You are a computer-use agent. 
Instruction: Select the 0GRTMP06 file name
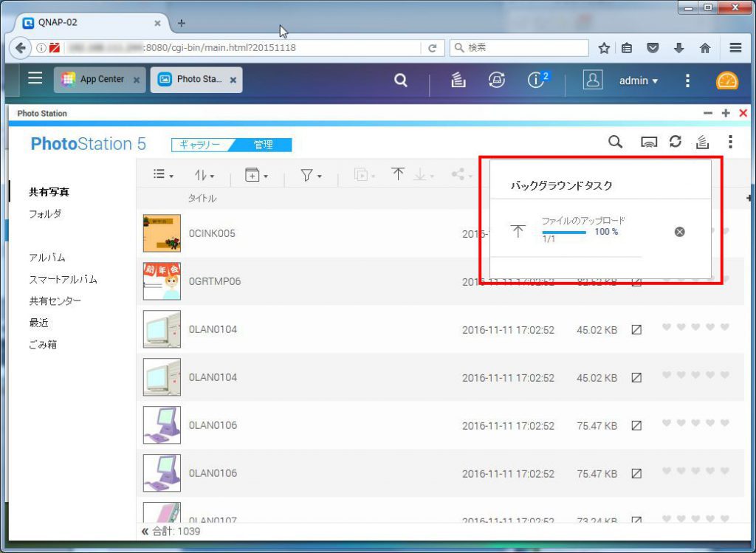(x=215, y=281)
